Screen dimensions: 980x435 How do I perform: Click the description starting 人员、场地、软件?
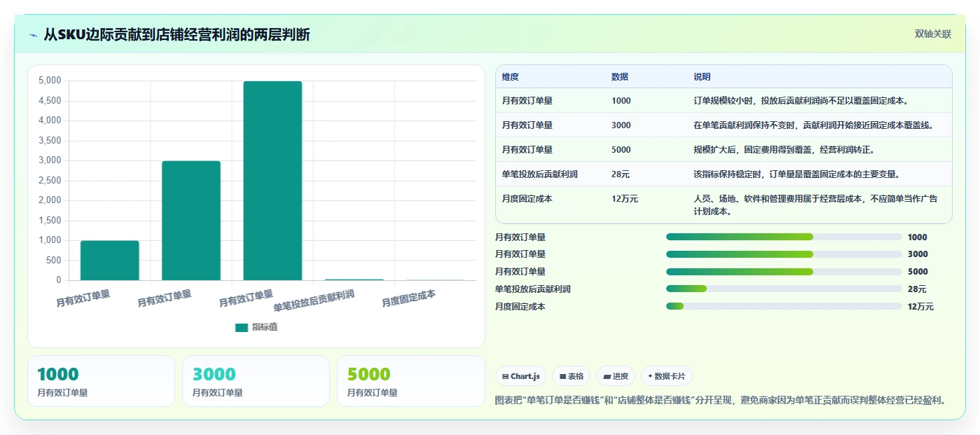click(815, 205)
